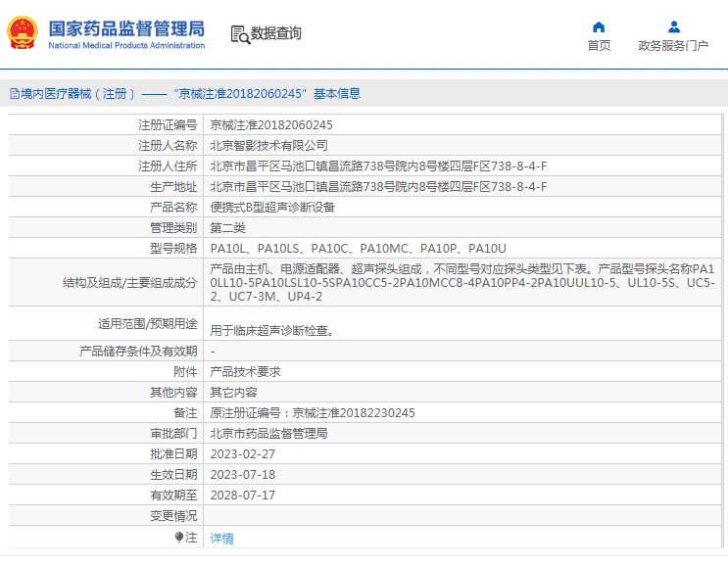This screenshot has height=566, width=728.
Task: Select 用于临床超声诊断检查 text
Action: [272, 331]
